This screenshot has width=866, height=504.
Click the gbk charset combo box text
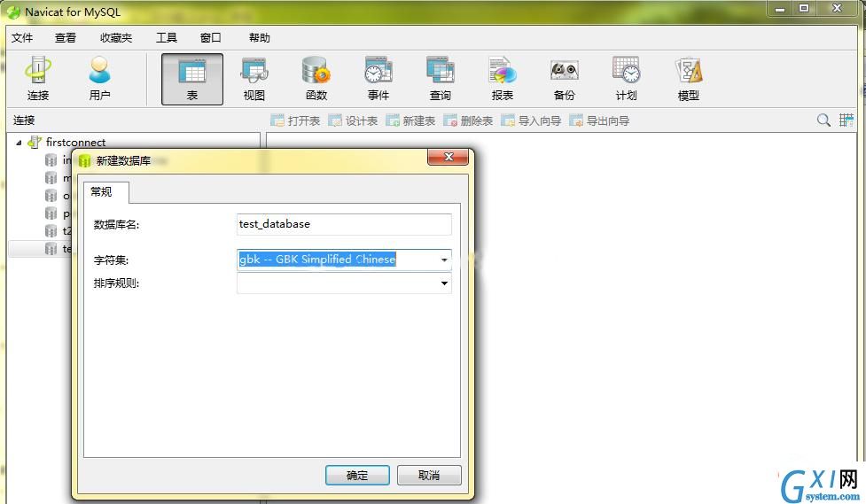tap(317, 259)
